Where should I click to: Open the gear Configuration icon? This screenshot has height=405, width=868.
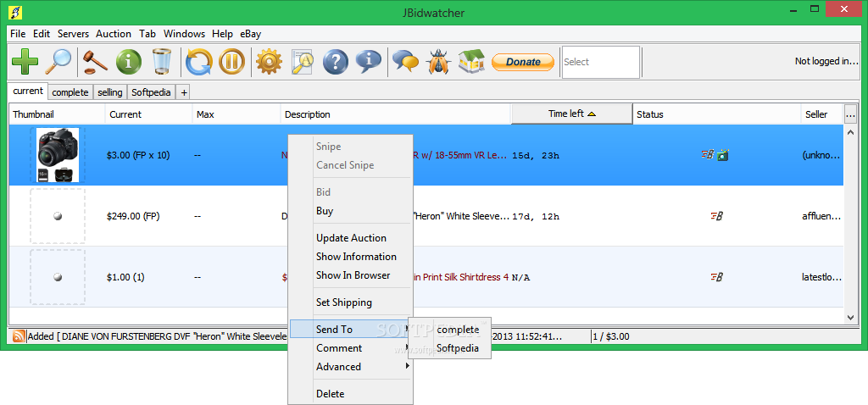270,61
